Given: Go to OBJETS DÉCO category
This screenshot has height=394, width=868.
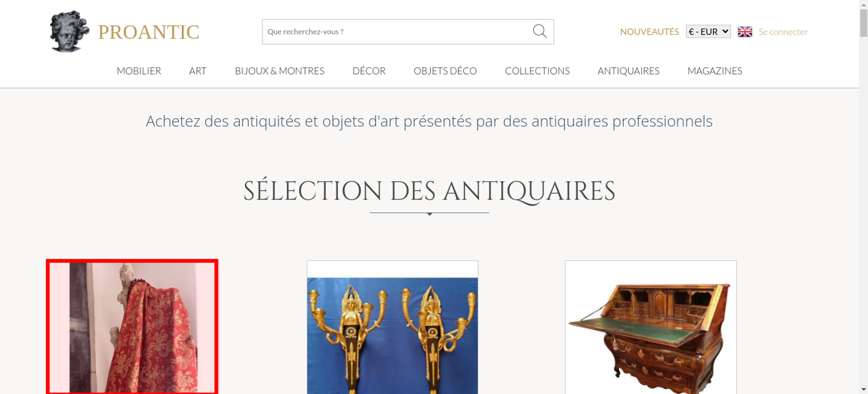Looking at the screenshot, I should point(445,71).
